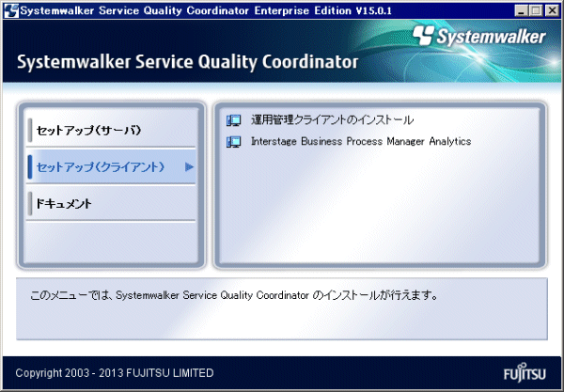Click the icon beside 運用管理クライアントのインストール
The width and height of the screenshot is (564, 392).
[x=234, y=120]
